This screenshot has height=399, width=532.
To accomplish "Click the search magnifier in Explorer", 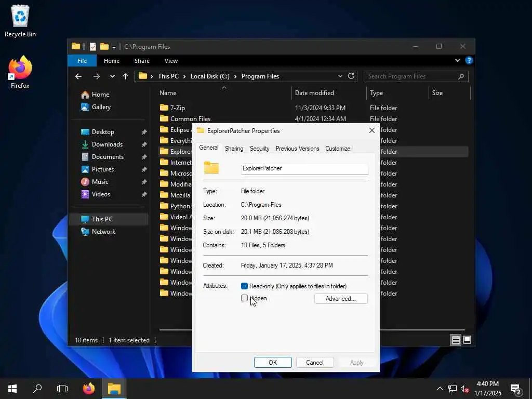I will tap(461, 77).
